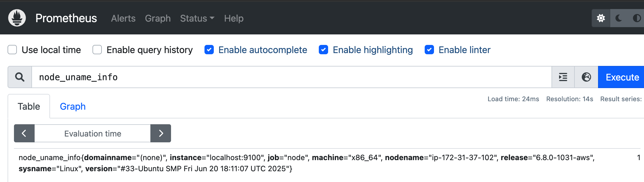This screenshot has width=644, height=182.
Task: Click the Prometheus flame logo
Action: pyautogui.click(x=17, y=18)
